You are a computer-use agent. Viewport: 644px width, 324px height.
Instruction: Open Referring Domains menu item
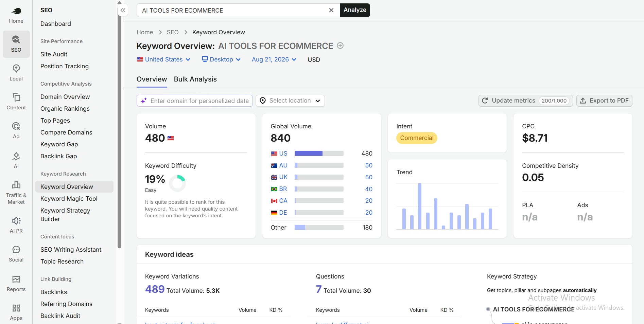click(66, 304)
